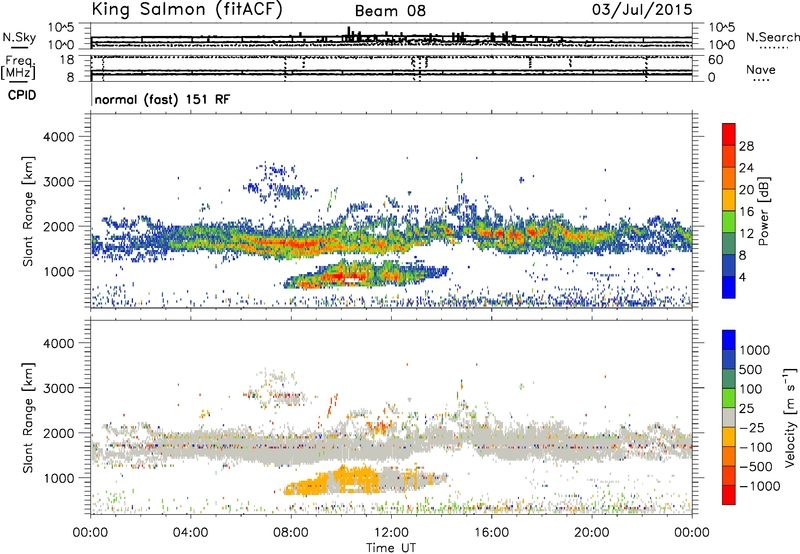Click the '-1000' tick on velocity colorbar
Viewport: 800px width, 554px height.
point(759,486)
